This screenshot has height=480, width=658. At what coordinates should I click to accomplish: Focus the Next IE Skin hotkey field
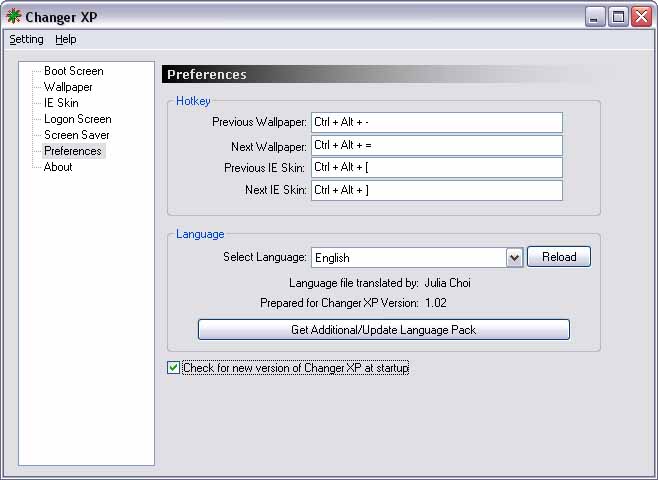click(436, 190)
